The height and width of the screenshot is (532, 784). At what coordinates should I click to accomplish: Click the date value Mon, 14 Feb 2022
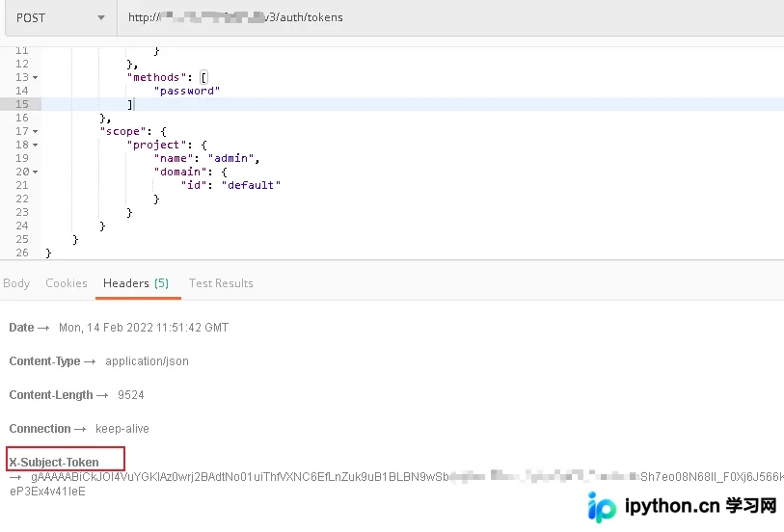pyautogui.click(x=144, y=328)
